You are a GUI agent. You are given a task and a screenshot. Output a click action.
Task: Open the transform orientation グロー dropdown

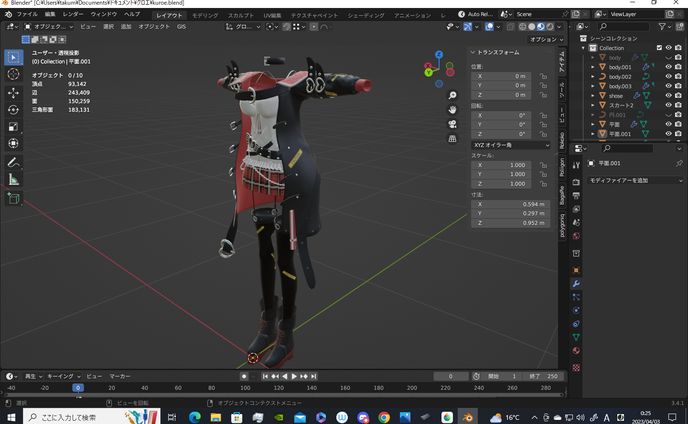tap(243, 27)
